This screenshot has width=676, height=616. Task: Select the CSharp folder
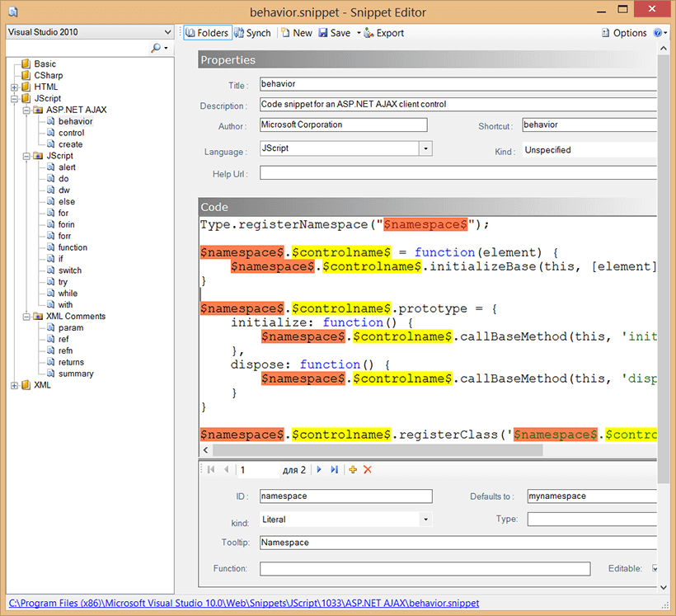point(49,76)
